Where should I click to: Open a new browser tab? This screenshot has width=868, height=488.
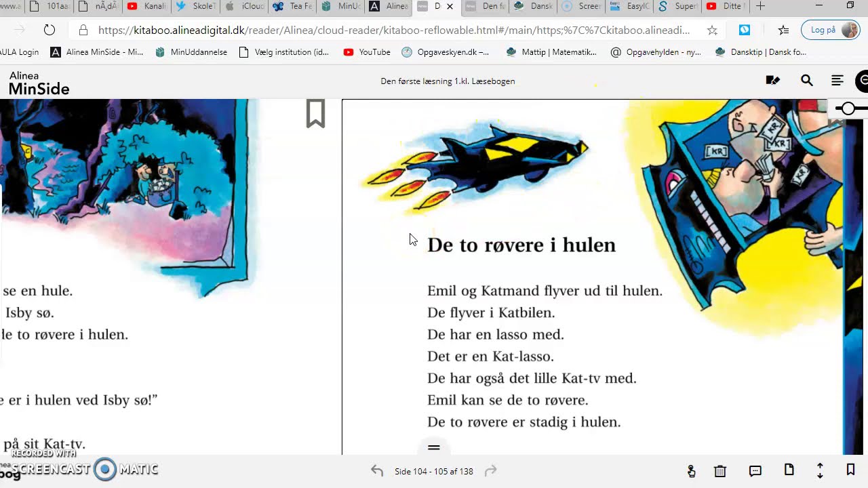(760, 6)
